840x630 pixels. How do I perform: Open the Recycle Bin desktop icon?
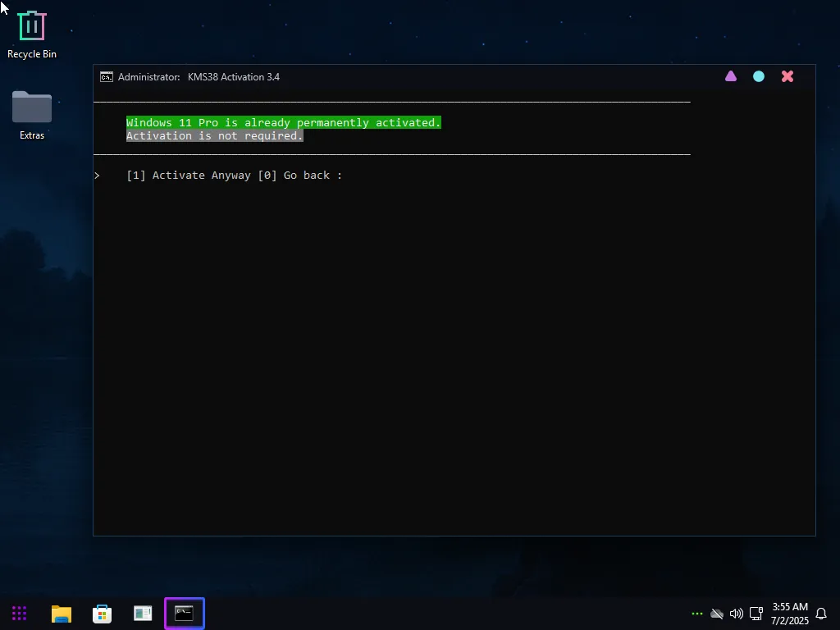pos(32,35)
